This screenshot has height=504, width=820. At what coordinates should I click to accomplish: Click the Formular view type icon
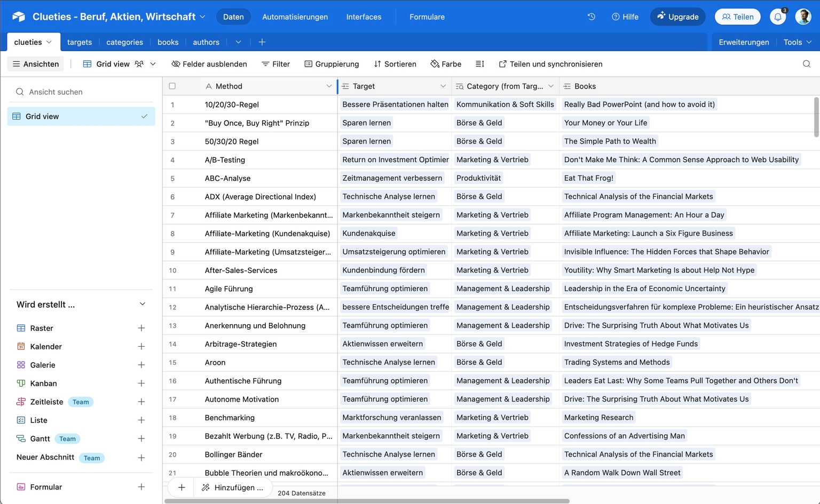click(x=21, y=487)
